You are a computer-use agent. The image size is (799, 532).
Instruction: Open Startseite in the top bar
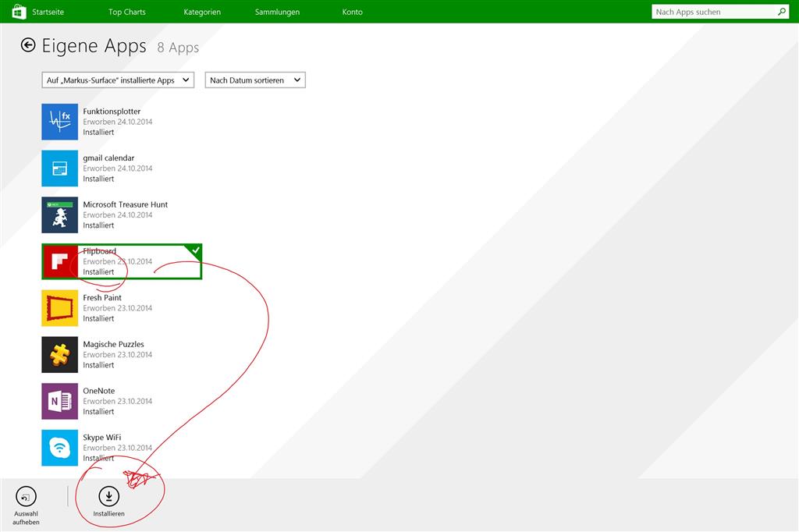(48, 12)
